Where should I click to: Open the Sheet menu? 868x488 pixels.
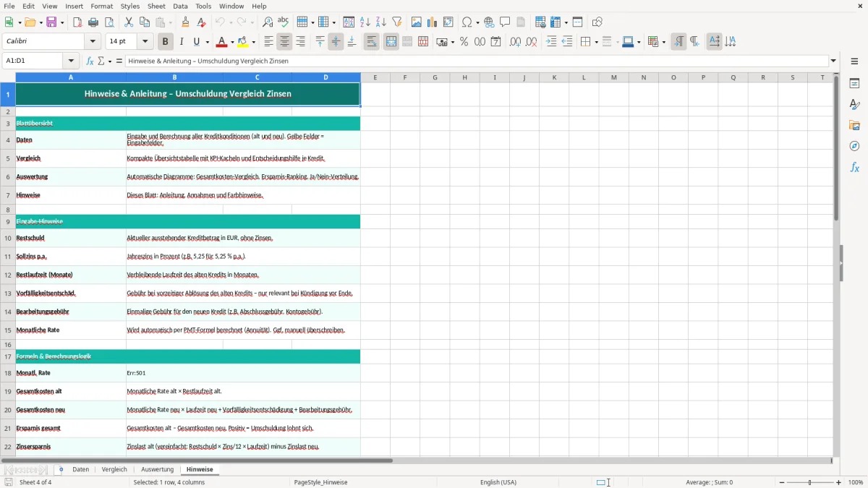(157, 6)
